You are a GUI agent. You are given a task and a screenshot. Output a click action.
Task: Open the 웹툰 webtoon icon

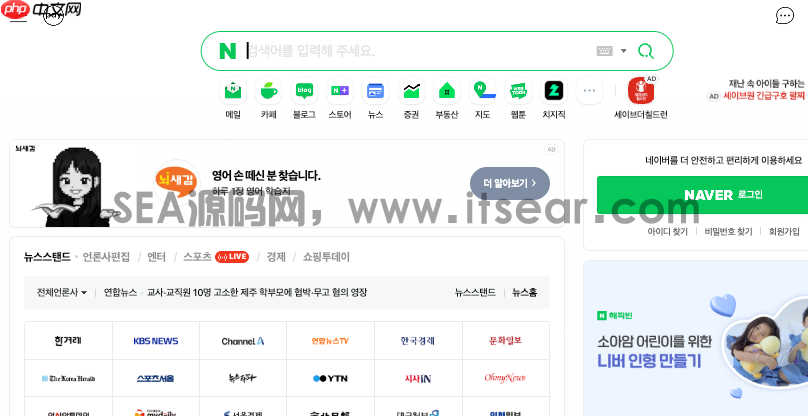coord(518,91)
